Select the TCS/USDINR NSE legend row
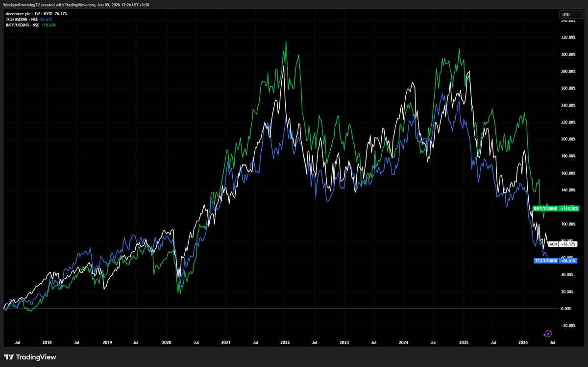The width and height of the screenshot is (588, 367). pos(28,19)
